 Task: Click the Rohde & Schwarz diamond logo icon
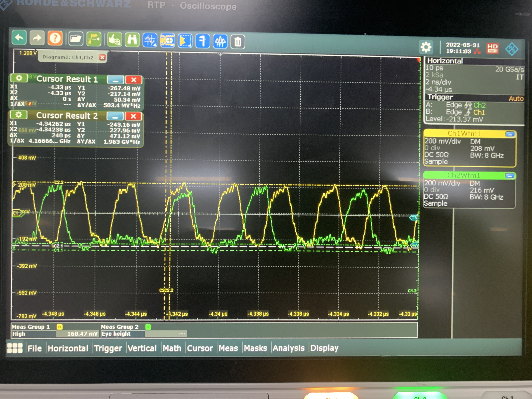(512, 49)
